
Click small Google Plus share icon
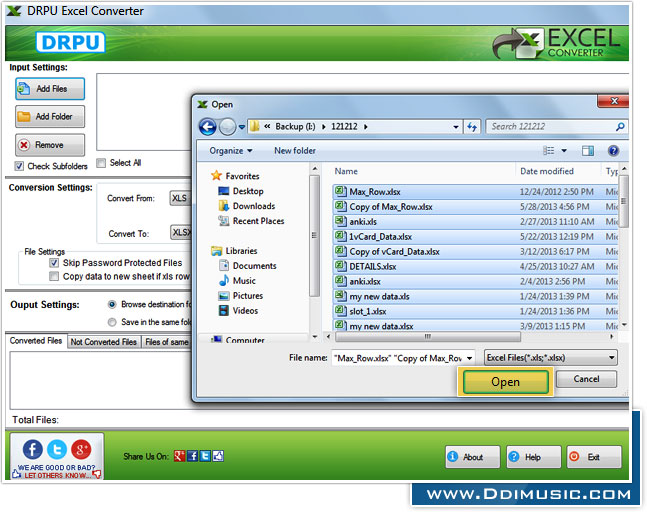coord(179,456)
